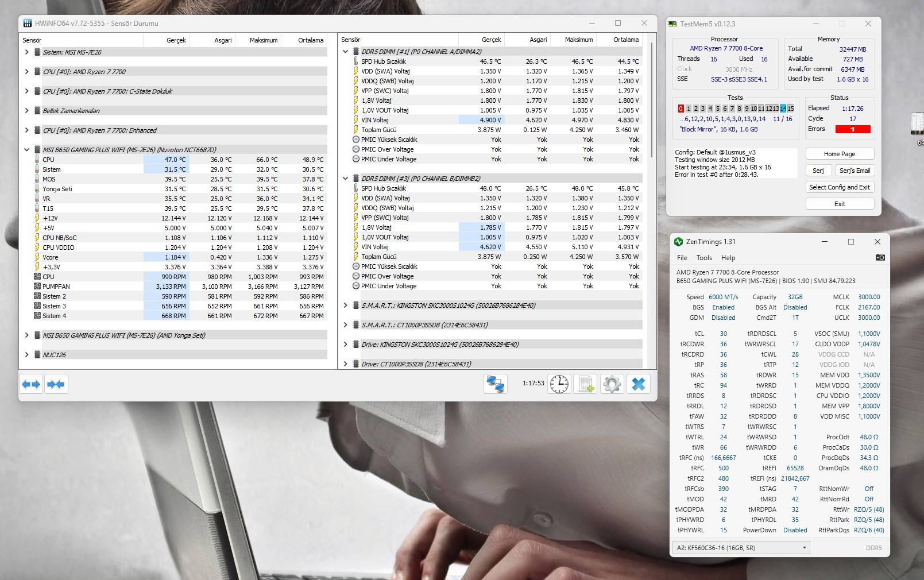Expand the AMD Yonga Seti group

click(26, 335)
